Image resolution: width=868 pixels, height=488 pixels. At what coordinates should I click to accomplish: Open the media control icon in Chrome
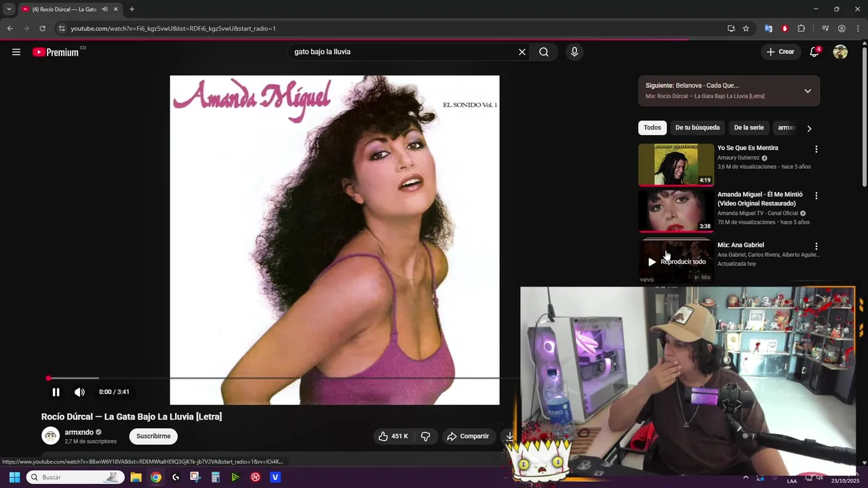click(825, 28)
